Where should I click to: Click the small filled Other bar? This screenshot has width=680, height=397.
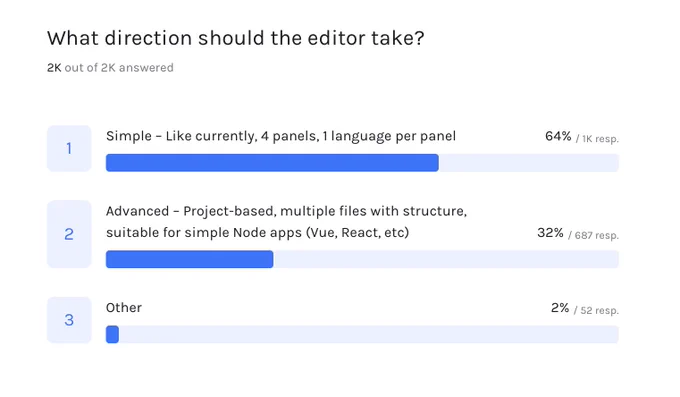112,335
